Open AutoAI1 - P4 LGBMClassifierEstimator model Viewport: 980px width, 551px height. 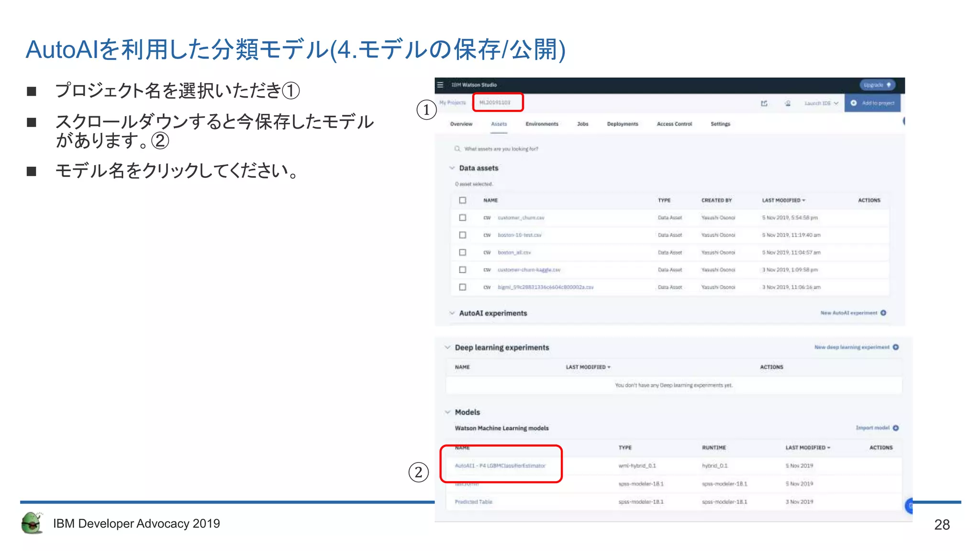(500, 465)
